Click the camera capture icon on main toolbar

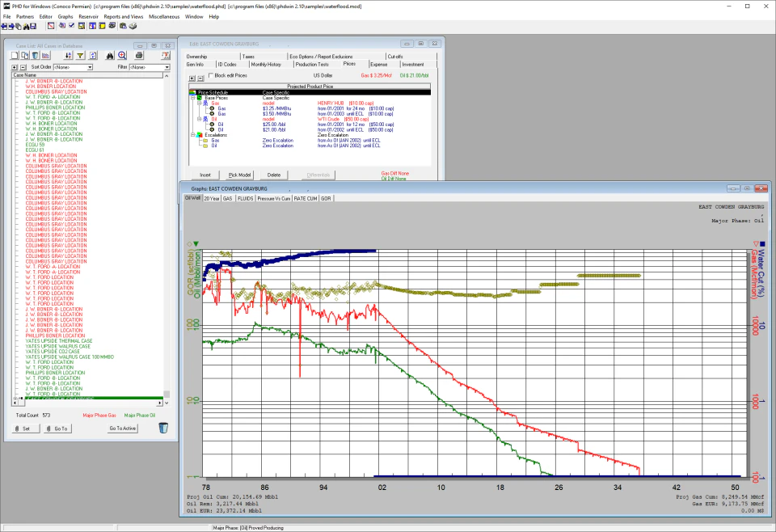pos(121,25)
